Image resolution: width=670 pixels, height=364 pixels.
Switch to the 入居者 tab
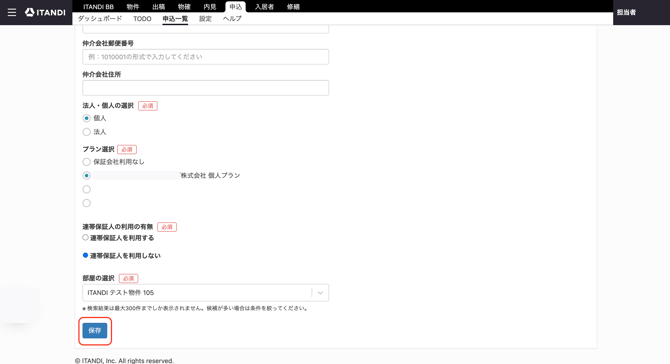pos(264,7)
